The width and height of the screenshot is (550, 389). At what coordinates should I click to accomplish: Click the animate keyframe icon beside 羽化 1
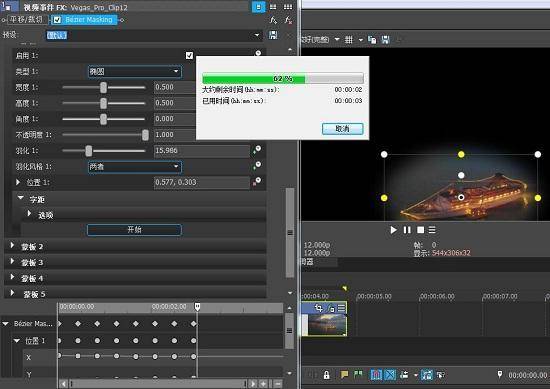[257, 150]
